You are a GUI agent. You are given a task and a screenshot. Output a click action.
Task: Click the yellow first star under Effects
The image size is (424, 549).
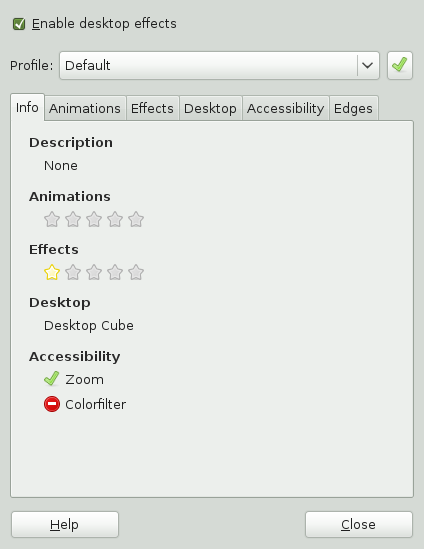coord(52,272)
